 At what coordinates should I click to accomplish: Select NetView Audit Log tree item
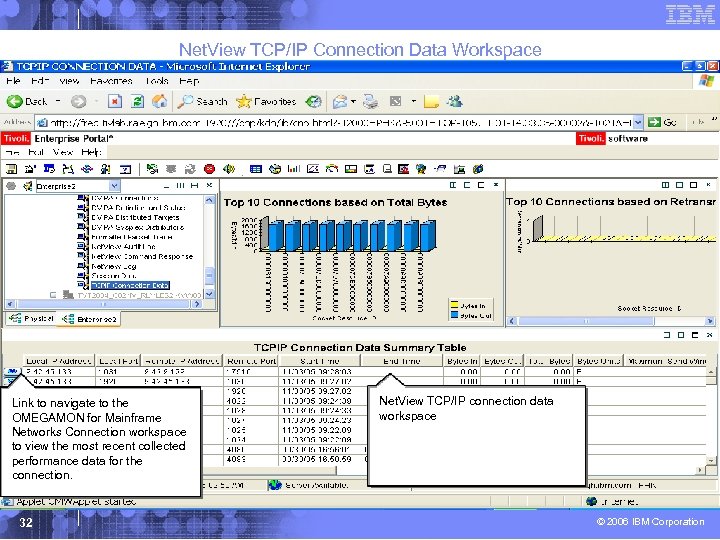[x=123, y=247]
